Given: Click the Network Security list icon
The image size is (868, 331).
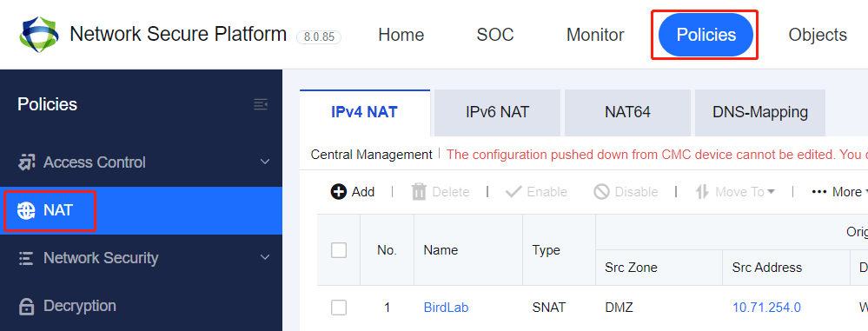Looking at the screenshot, I should [26, 258].
